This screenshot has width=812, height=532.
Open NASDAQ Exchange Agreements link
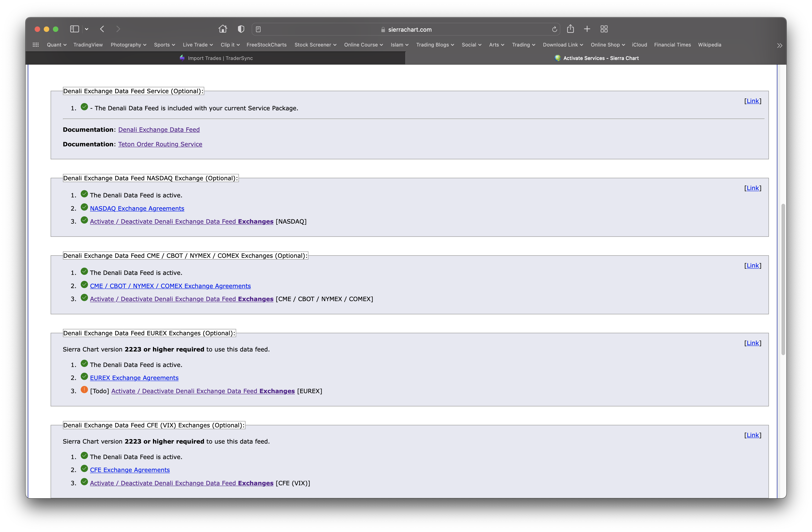tap(137, 209)
